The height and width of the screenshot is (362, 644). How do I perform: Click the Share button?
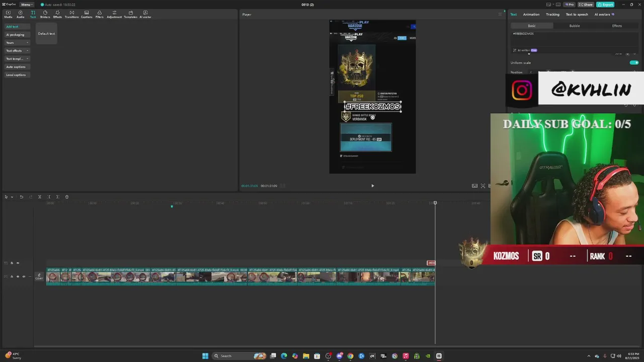coord(585,5)
